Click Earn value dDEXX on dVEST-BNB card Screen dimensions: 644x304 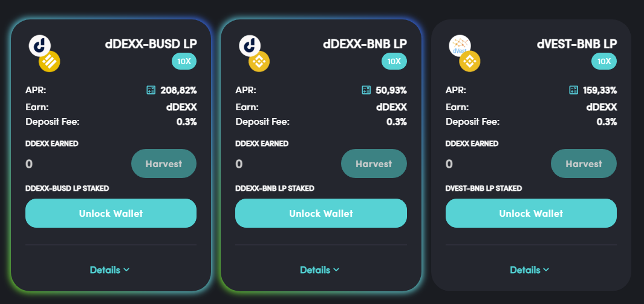pyautogui.click(x=602, y=107)
